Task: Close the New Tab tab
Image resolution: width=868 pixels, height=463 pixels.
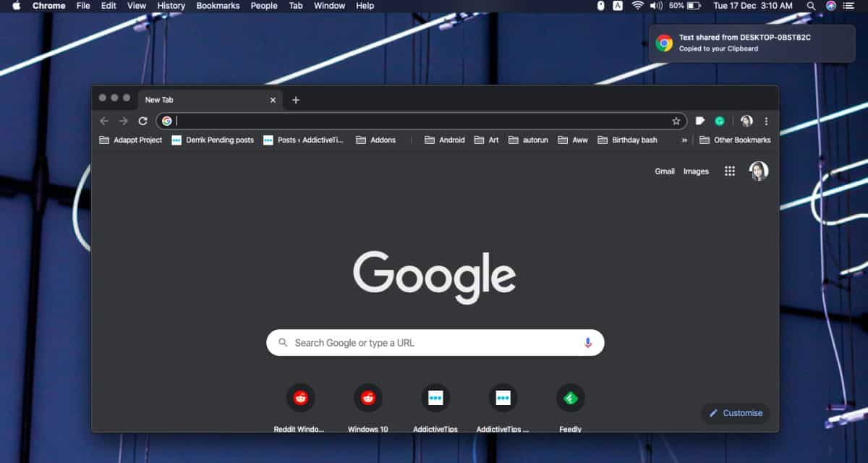Action: point(273,100)
